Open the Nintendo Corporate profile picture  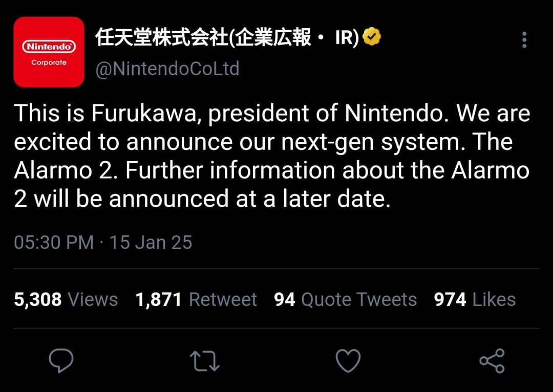pos(49,52)
